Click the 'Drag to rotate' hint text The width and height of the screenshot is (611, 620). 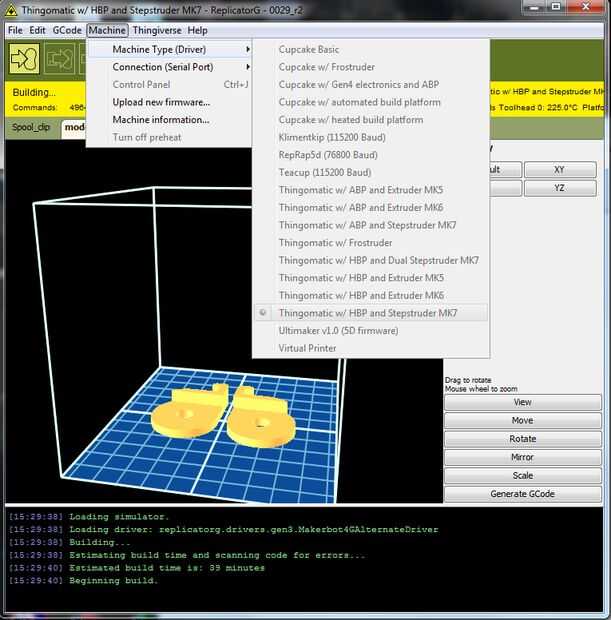[468, 380]
